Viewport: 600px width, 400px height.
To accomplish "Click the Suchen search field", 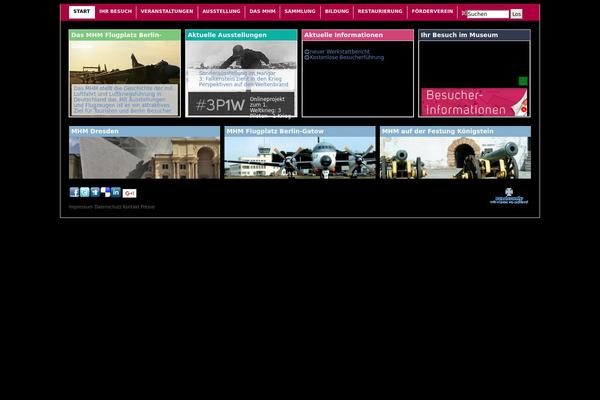I will 488,14.
